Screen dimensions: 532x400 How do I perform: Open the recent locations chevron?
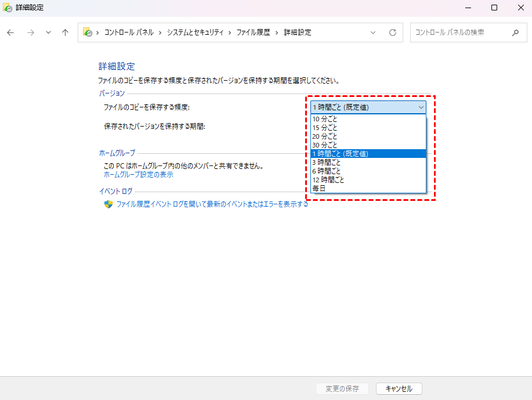[x=48, y=33]
